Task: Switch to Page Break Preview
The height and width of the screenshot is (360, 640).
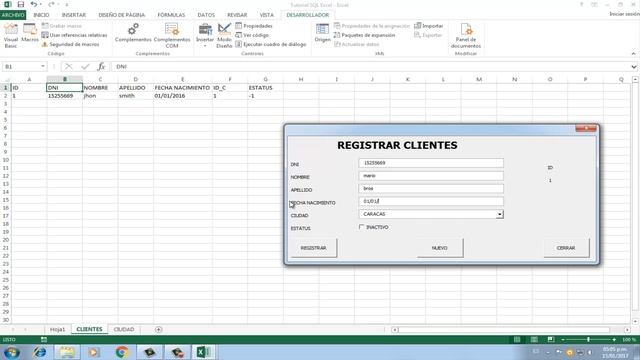Action: point(551,340)
